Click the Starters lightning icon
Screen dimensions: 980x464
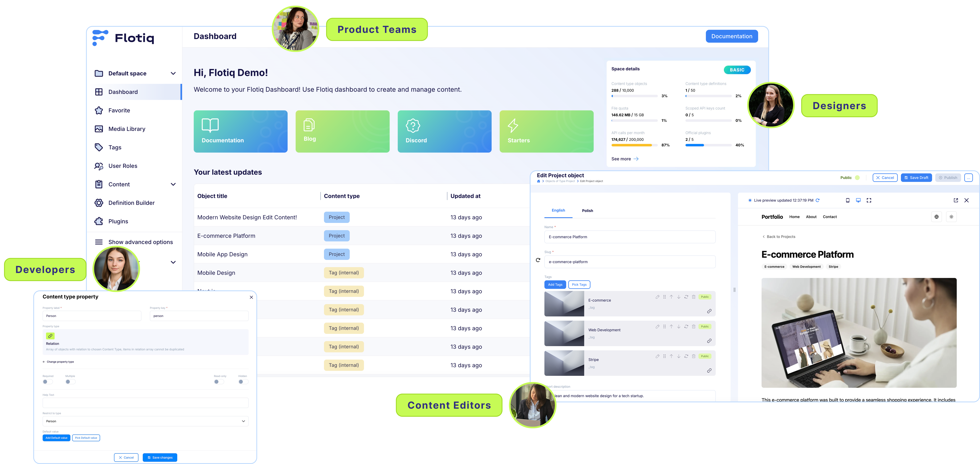click(x=513, y=126)
